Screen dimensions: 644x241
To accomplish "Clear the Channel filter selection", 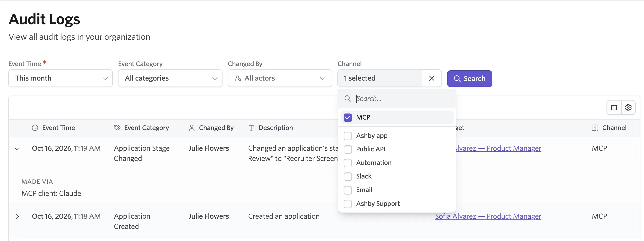I will pos(431,78).
